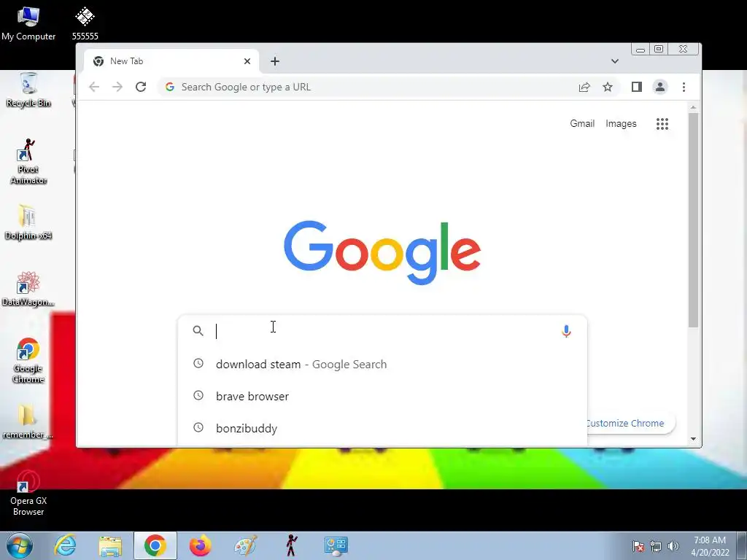Bookmark this tab with the star icon
The image size is (747, 560).
coord(608,87)
